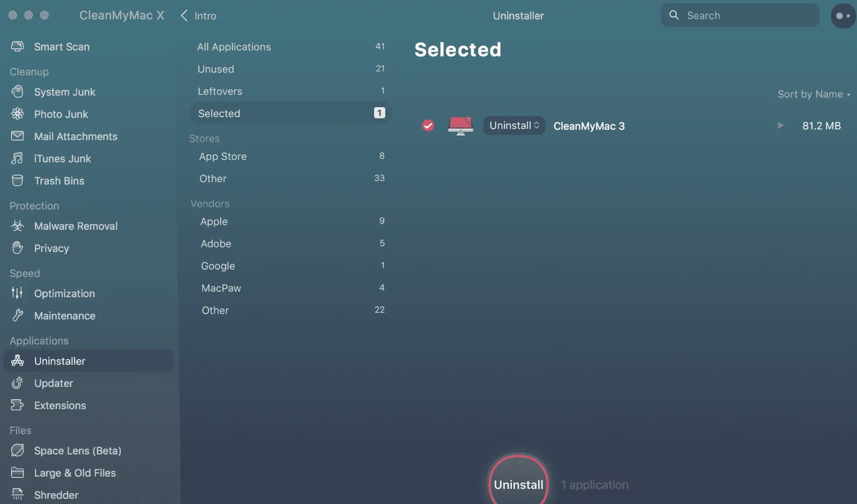
Task: Filter apps by MacPaw vendor
Action: coord(290,288)
